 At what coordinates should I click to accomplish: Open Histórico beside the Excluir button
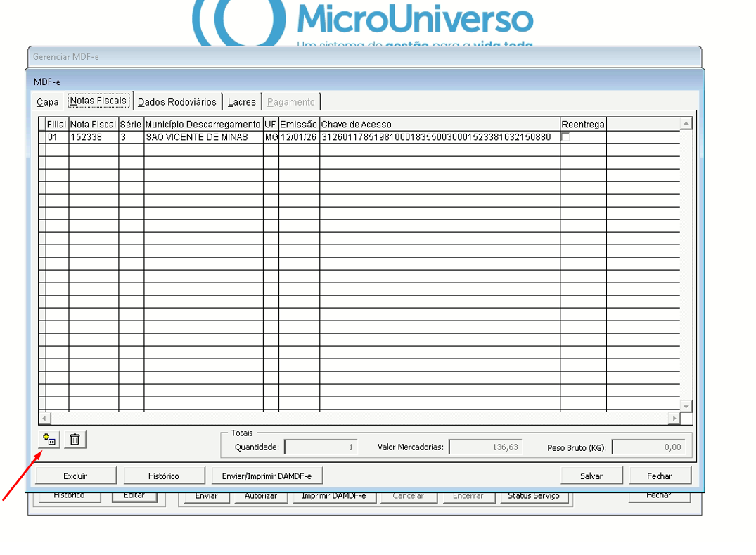pyautogui.click(x=164, y=476)
